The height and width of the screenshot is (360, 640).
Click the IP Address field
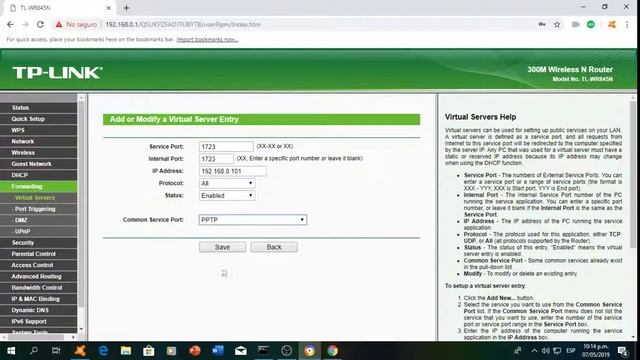click(x=233, y=171)
